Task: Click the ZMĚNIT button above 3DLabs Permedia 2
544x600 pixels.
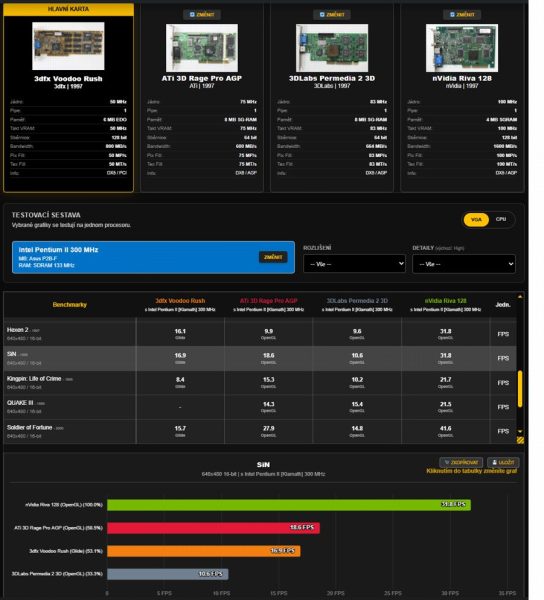Action: (332, 15)
